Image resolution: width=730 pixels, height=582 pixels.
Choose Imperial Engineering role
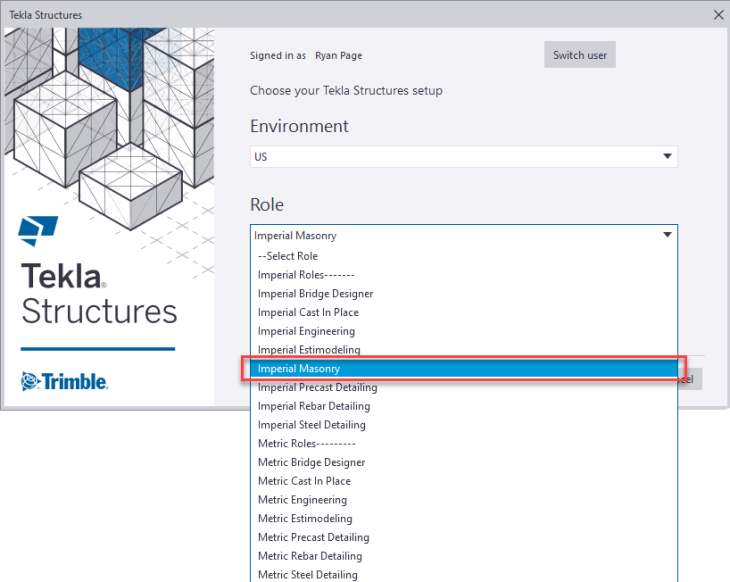coord(463,331)
